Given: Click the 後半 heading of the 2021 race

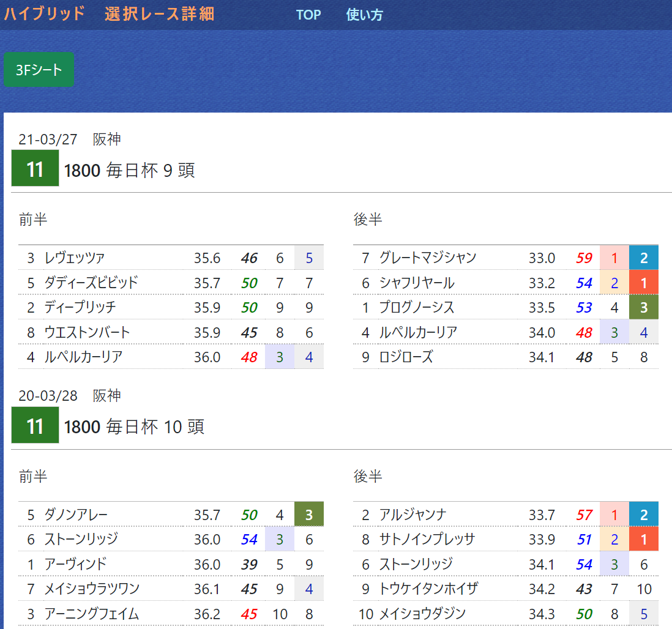Looking at the screenshot, I should pyautogui.click(x=368, y=220).
